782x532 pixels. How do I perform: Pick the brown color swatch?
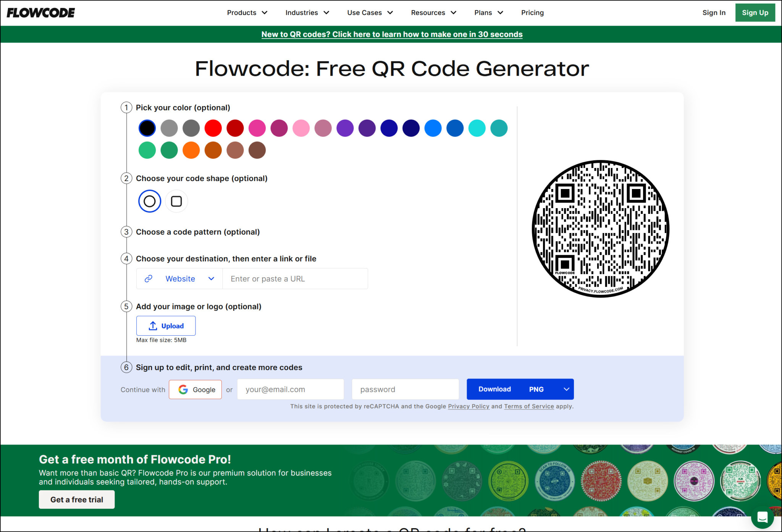coord(257,150)
